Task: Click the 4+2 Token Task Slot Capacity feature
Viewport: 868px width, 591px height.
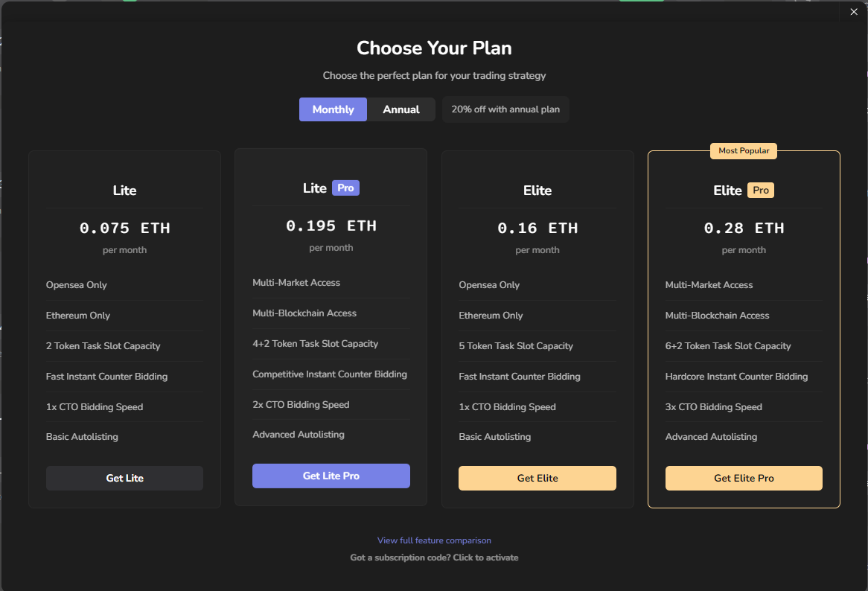Action: pyautogui.click(x=315, y=344)
